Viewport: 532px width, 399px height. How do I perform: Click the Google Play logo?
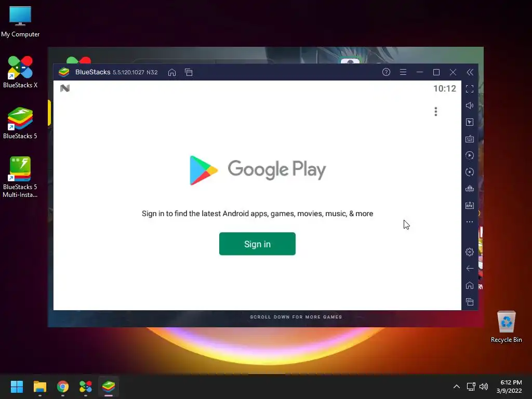[258, 170]
